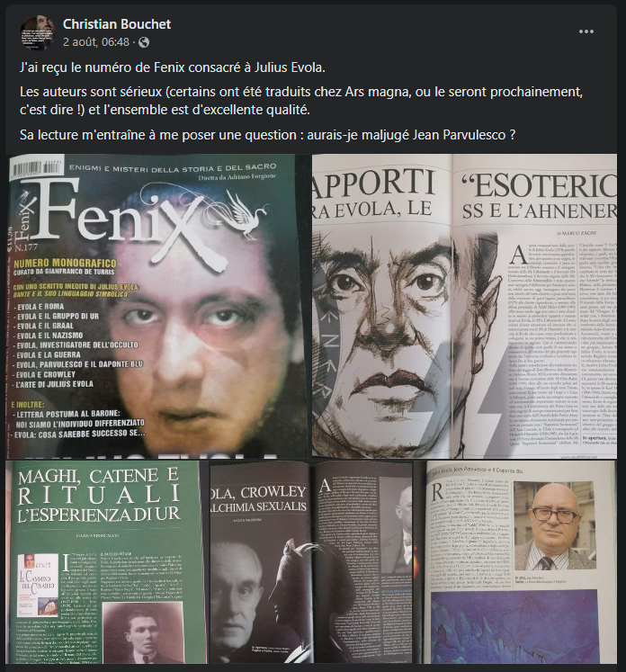Click the barcode on magazine cover
Viewport: 626px width, 672px height.
[x=36, y=167]
